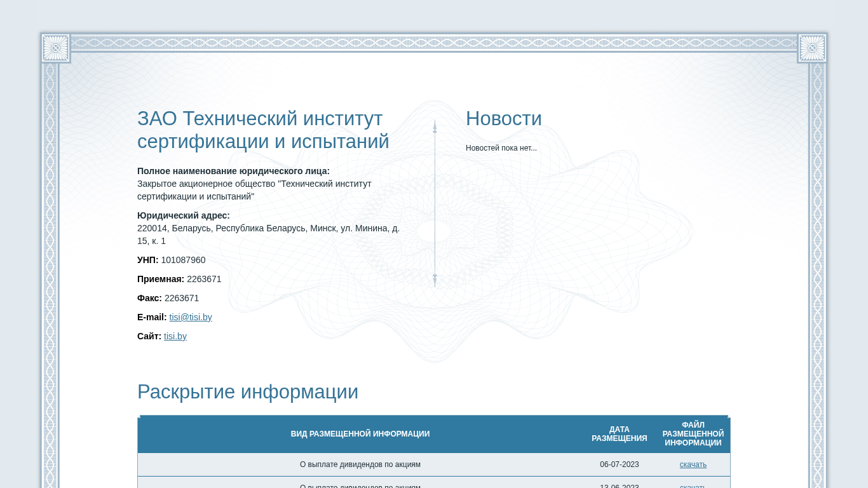Click the "Раскрытие информации" section heading
Screen dimensions: 868x488
pyautogui.click(x=248, y=392)
